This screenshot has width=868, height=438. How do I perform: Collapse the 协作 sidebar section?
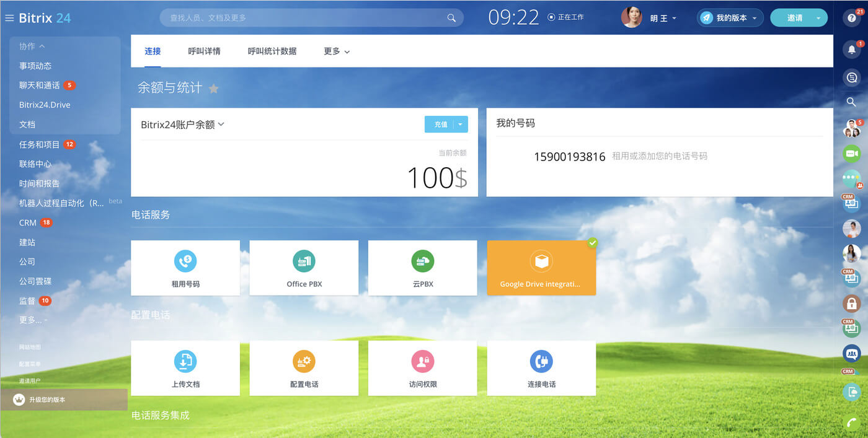point(32,46)
